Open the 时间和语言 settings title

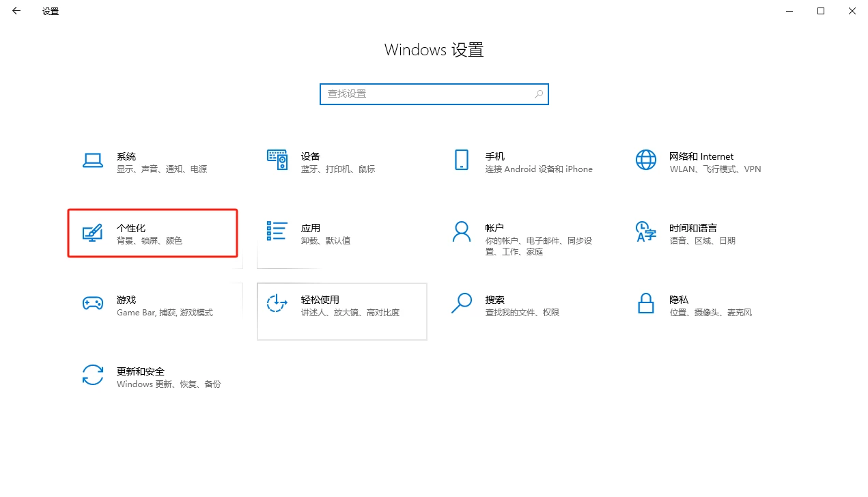(x=693, y=228)
